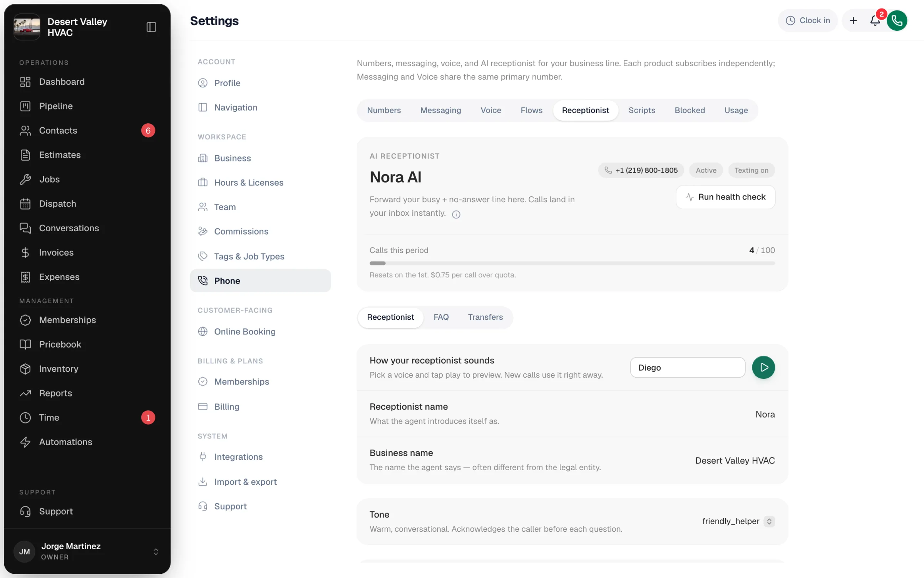Click the Desert Valley HVAC logo thumbnail

tap(27, 27)
